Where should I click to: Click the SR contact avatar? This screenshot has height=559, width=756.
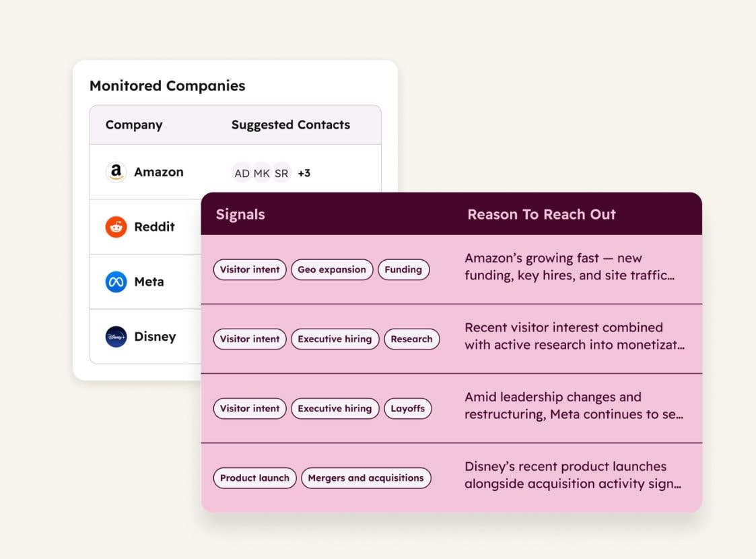point(281,173)
